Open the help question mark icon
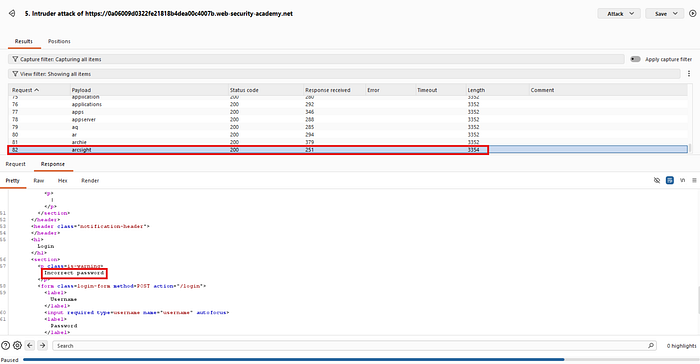This screenshot has height=364, width=700. (x=5, y=345)
